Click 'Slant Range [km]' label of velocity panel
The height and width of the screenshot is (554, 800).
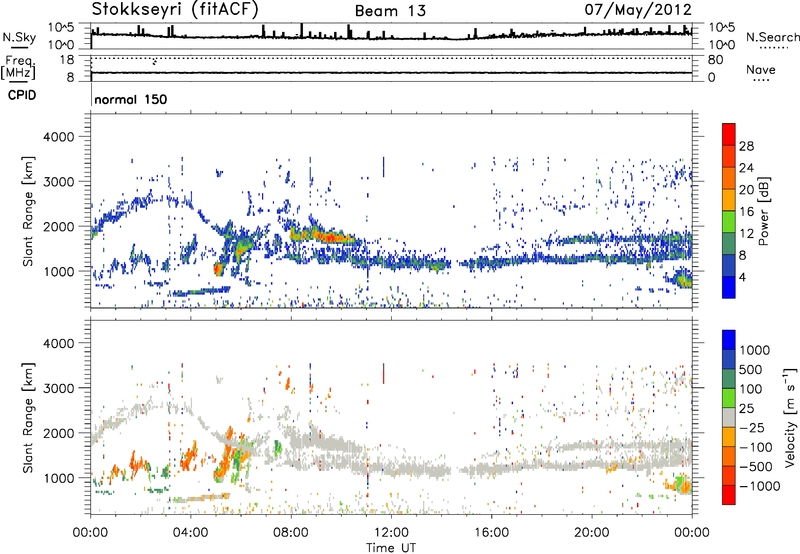(x=29, y=418)
